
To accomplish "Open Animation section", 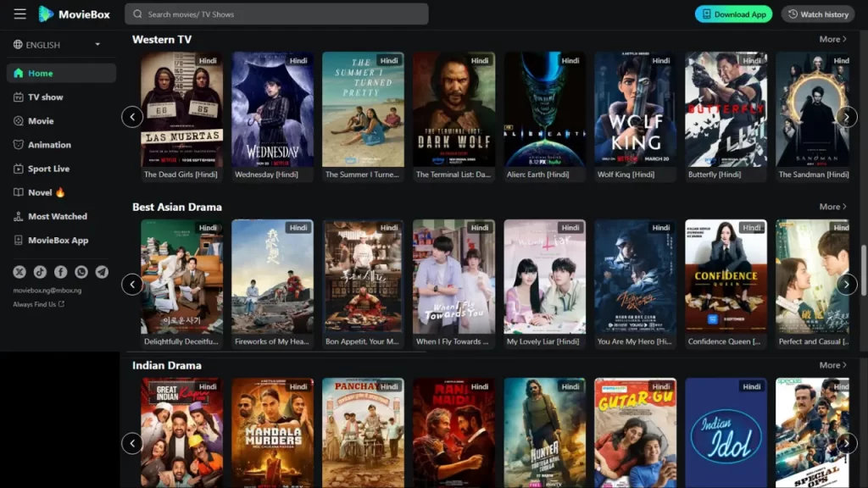I will (61, 144).
